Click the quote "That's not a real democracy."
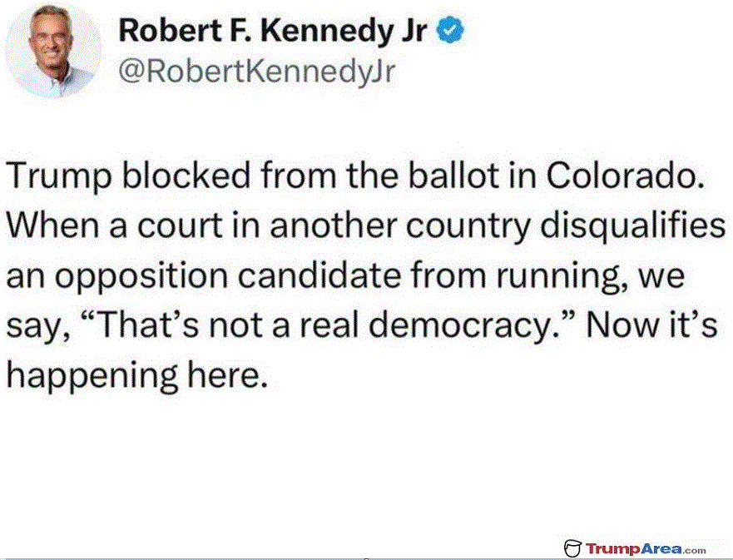 pos(328,325)
